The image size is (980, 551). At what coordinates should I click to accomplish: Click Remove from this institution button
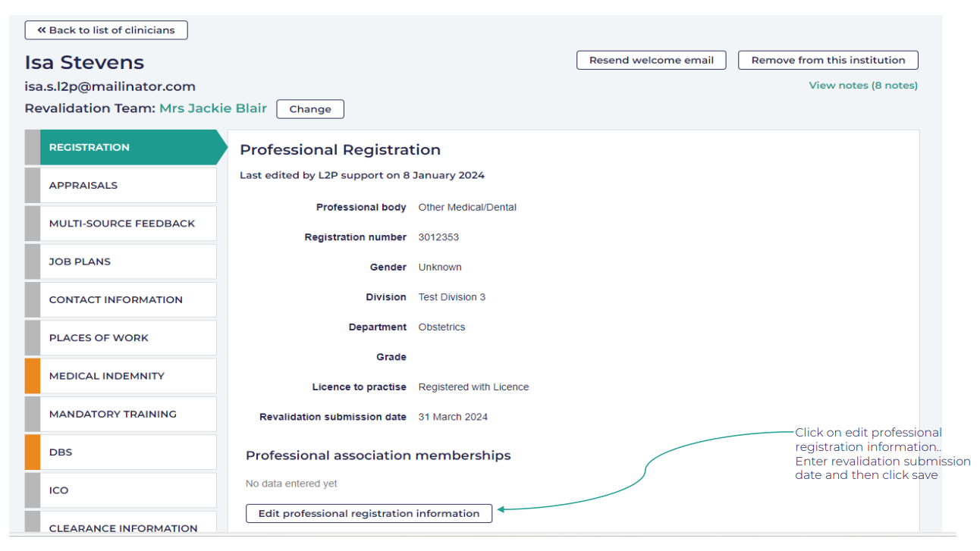tap(828, 61)
